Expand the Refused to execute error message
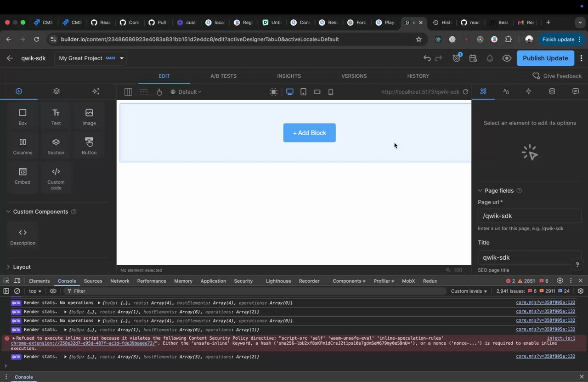 coord(14,338)
